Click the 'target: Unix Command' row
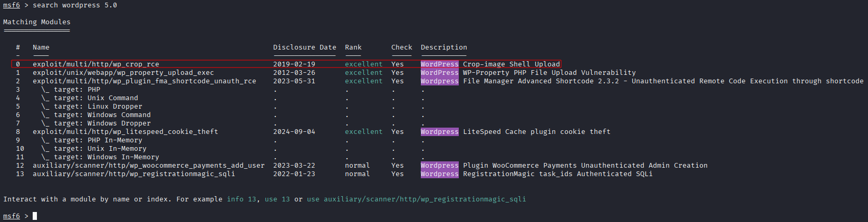Image resolution: width=868 pixels, height=222 pixels. click(x=90, y=98)
